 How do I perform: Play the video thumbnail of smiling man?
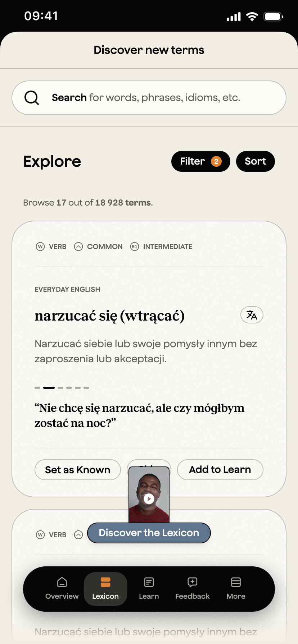tap(149, 498)
